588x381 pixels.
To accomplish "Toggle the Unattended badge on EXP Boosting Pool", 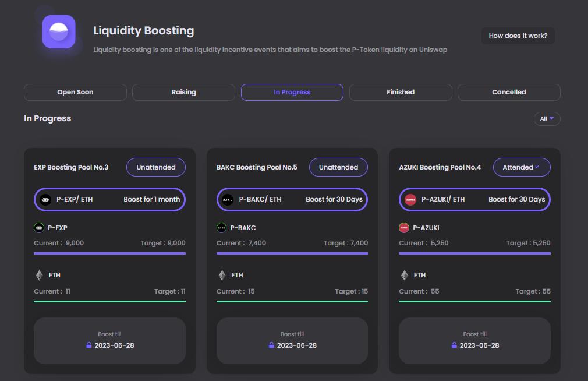I will pos(155,167).
